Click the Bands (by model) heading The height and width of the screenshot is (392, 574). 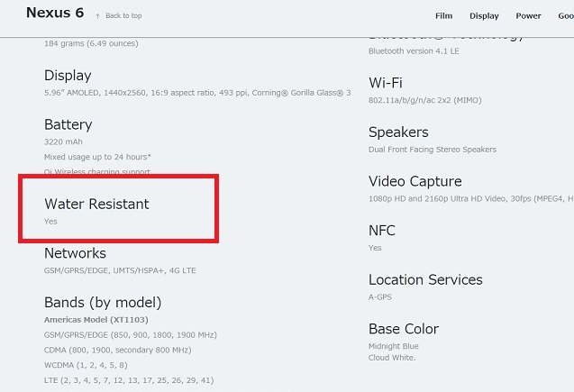click(x=103, y=302)
